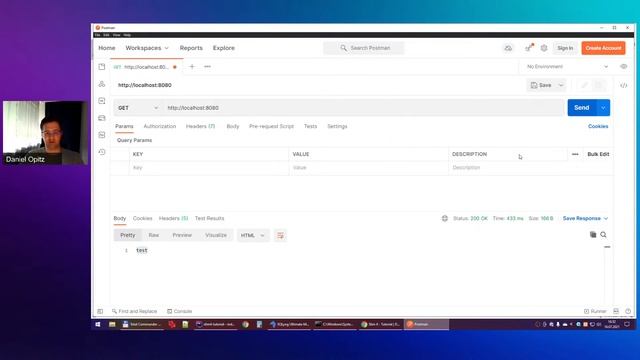The width and height of the screenshot is (640, 360).
Task: Open the request Headers (7) tab
Action: (x=200, y=127)
